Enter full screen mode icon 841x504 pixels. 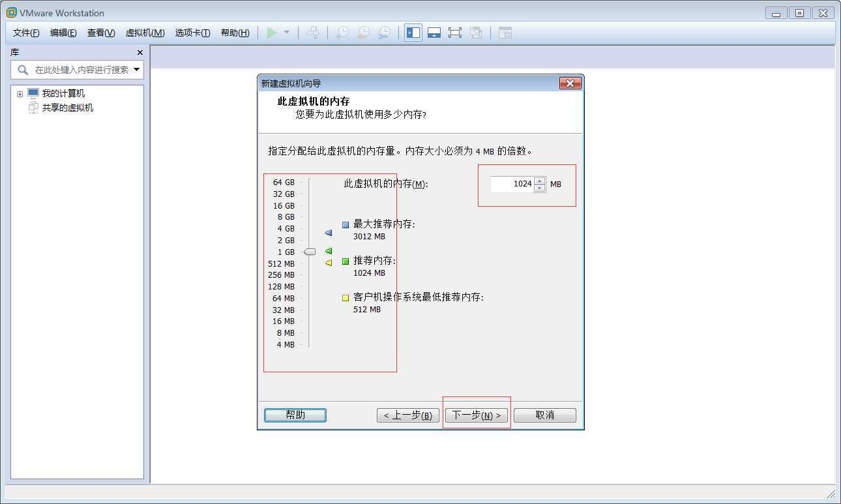(455, 33)
